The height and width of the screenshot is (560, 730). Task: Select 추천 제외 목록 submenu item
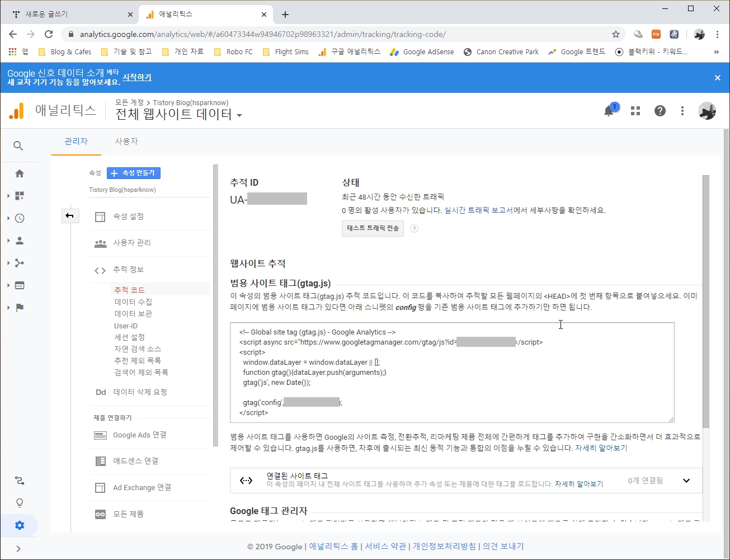[138, 361]
